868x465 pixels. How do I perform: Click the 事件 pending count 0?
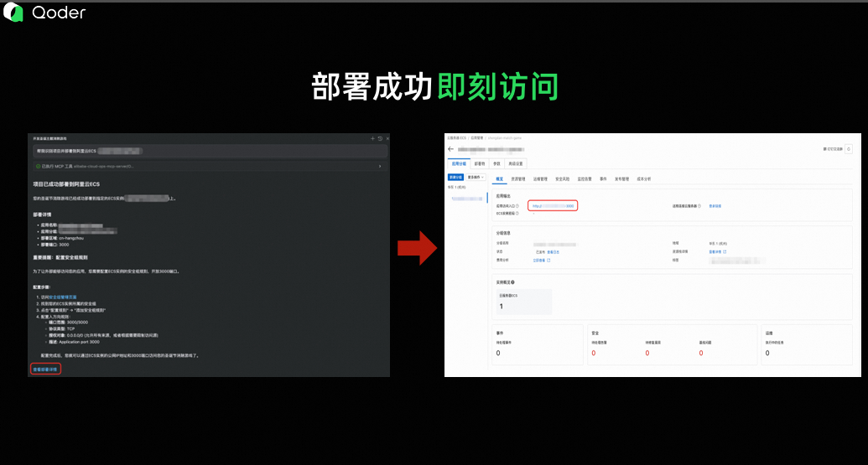(498, 354)
